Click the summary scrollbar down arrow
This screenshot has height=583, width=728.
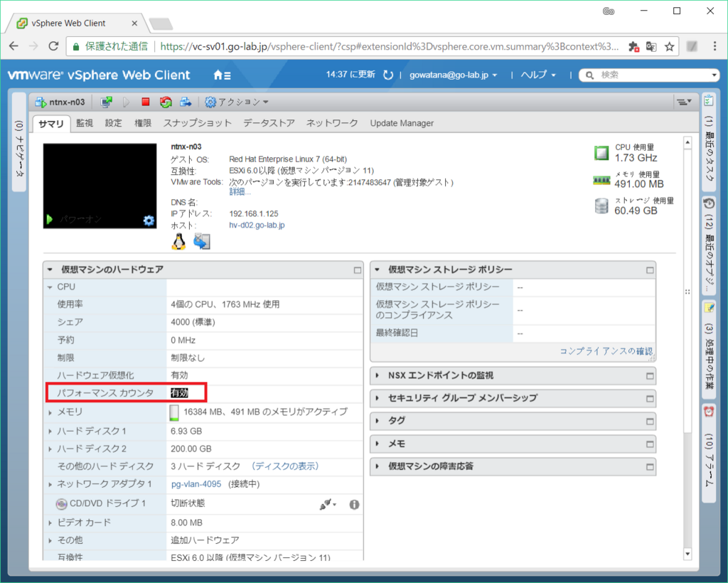point(687,554)
